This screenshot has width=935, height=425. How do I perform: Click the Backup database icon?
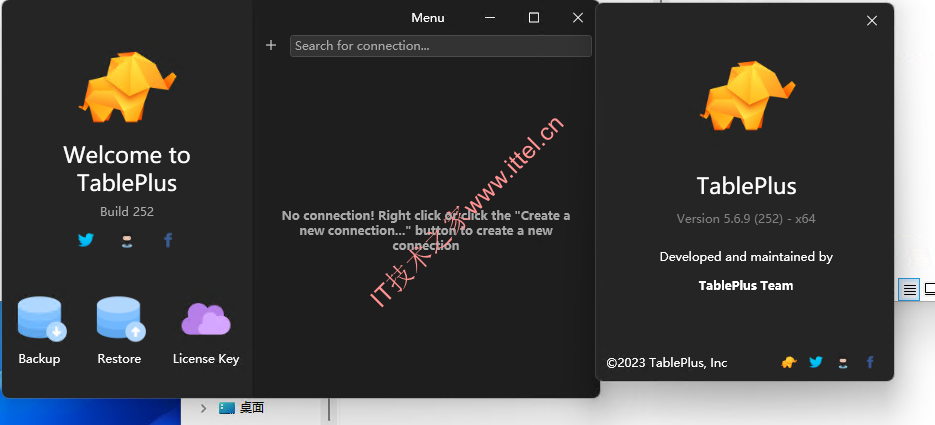pos(42,319)
